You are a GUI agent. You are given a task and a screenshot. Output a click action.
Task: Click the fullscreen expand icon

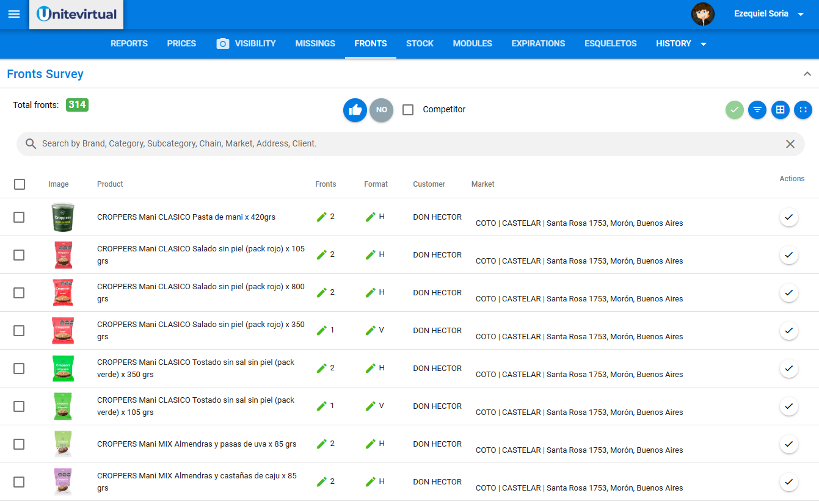click(x=803, y=110)
